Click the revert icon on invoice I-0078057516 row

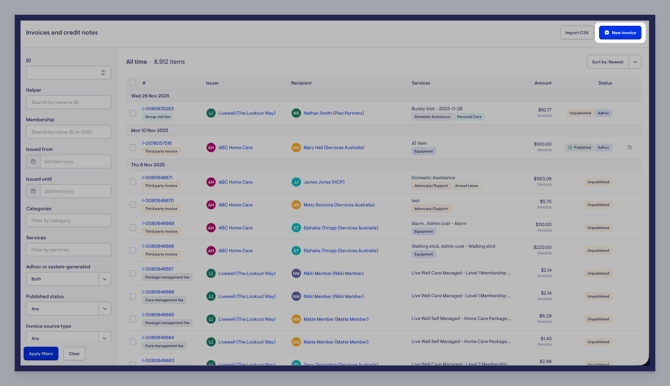(x=629, y=147)
